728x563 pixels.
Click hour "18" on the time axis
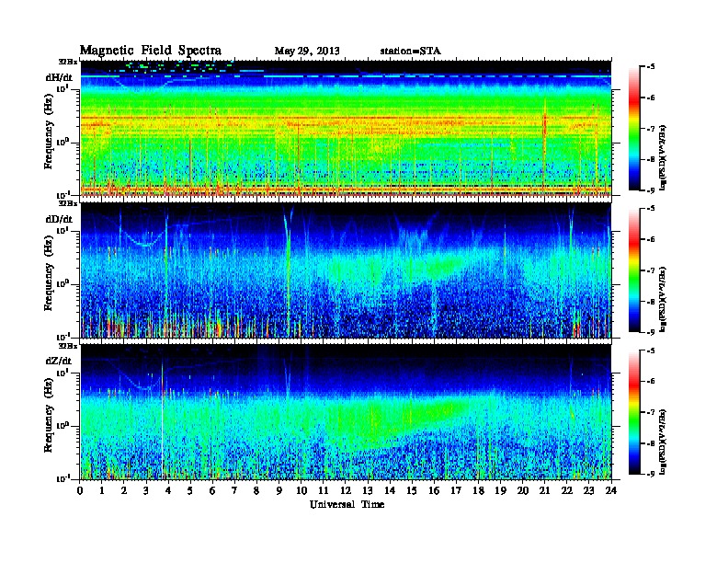click(x=478, y=491)
